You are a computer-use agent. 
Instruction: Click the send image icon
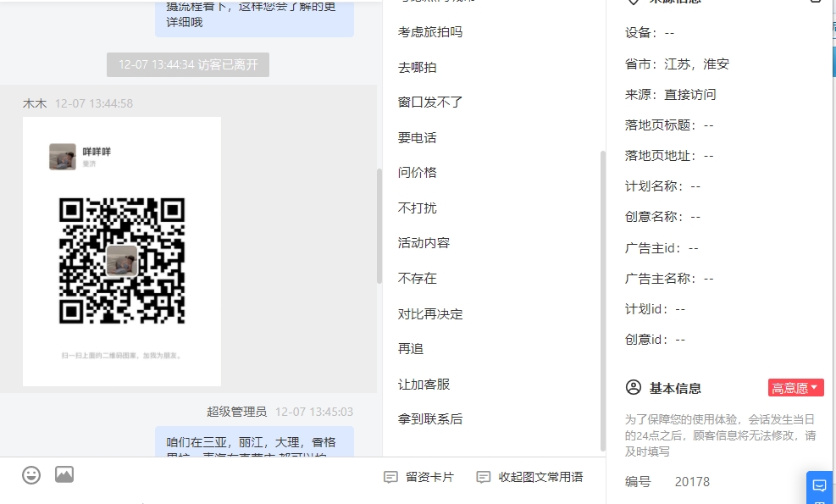point(64,474)
